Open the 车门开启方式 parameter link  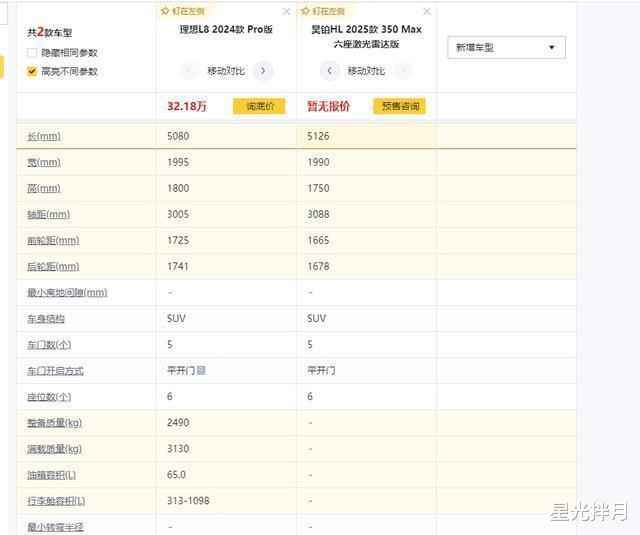point(55,371)
